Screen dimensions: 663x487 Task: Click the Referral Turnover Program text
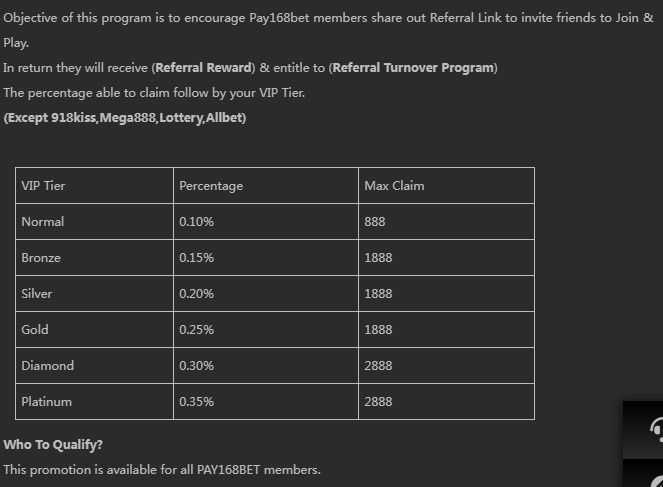[413, 68]
